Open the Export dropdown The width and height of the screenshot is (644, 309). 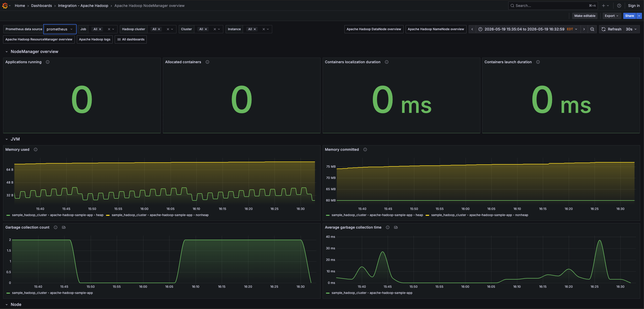tap(611, 16)
